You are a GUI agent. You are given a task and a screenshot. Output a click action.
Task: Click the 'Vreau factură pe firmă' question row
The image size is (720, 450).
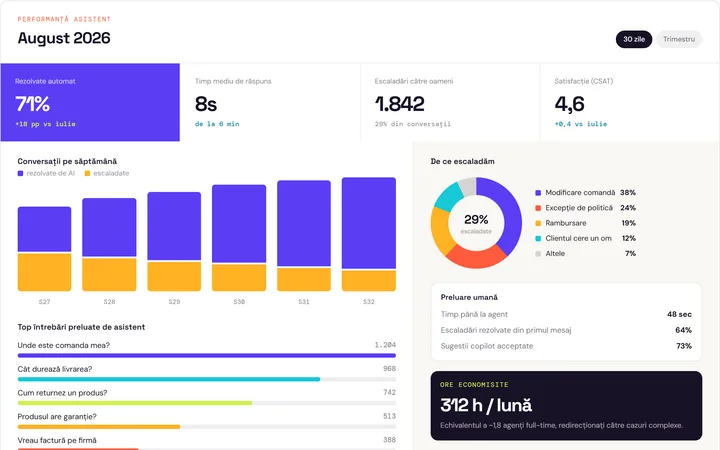click(x=207, y=443)
